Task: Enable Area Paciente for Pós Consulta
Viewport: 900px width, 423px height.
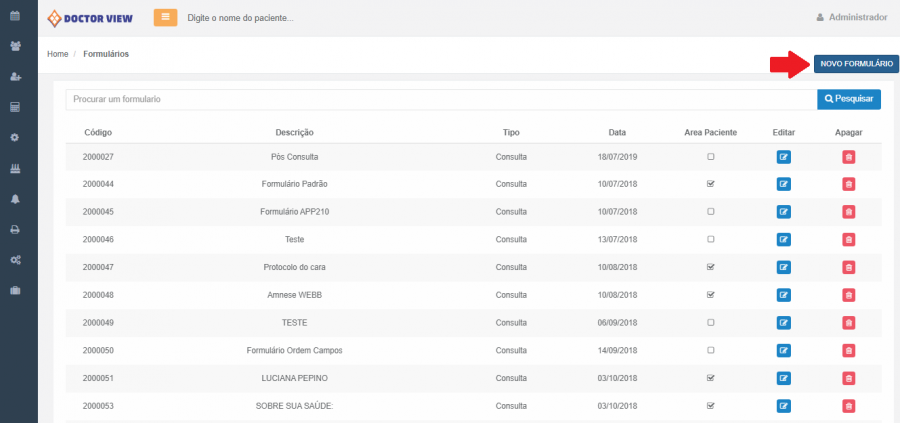Action: pyautogui.click(x=711, y=157)
